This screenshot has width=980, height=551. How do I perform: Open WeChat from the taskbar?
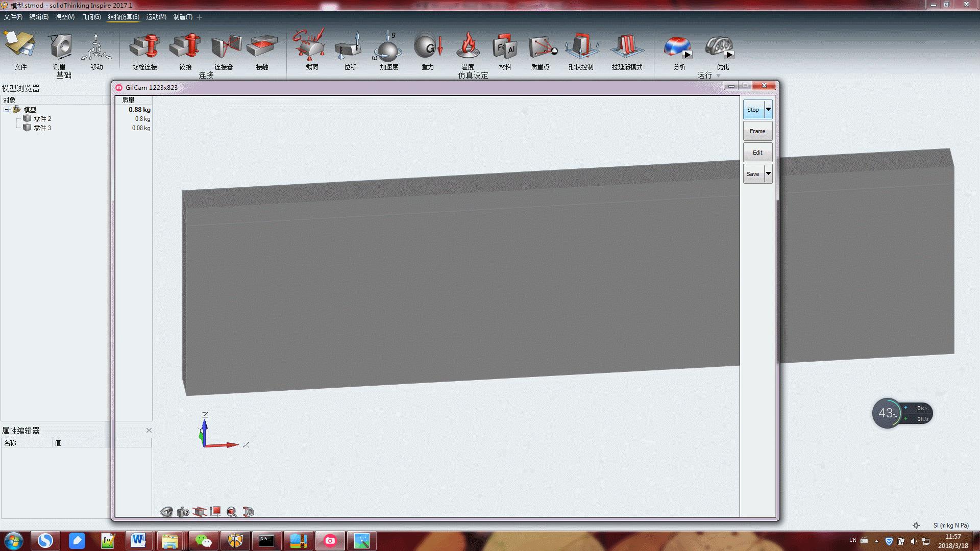pos(204,541)
